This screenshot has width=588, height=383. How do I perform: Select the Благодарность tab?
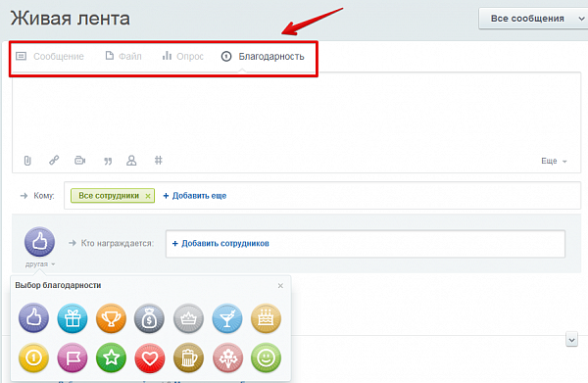[x=263, y=56]
